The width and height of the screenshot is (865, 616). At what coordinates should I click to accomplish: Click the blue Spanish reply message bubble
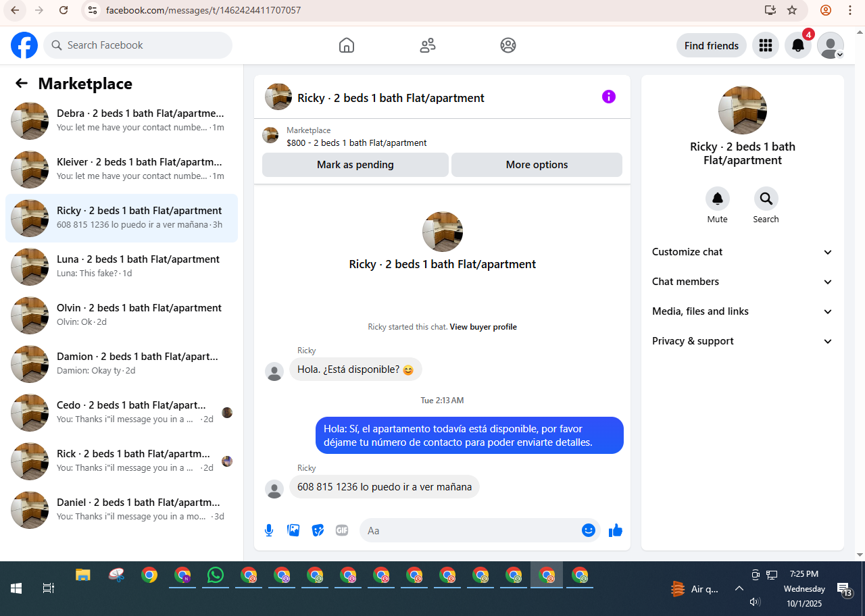470,436
